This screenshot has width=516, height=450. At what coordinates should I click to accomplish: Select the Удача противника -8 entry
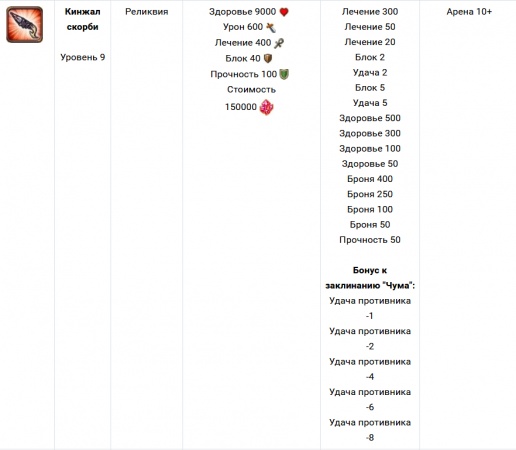(370, 430)
